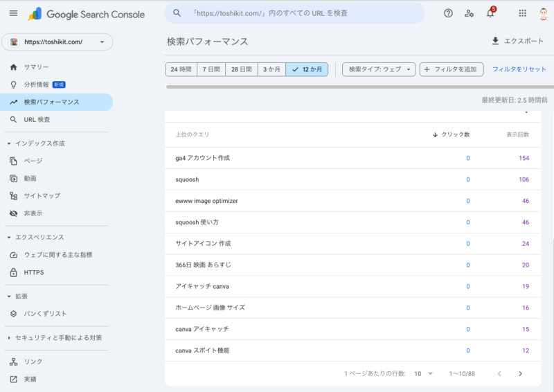554x392 pixels.
Task: Click the hidden-eye icon beside 非表示
Action: [13, 213]
